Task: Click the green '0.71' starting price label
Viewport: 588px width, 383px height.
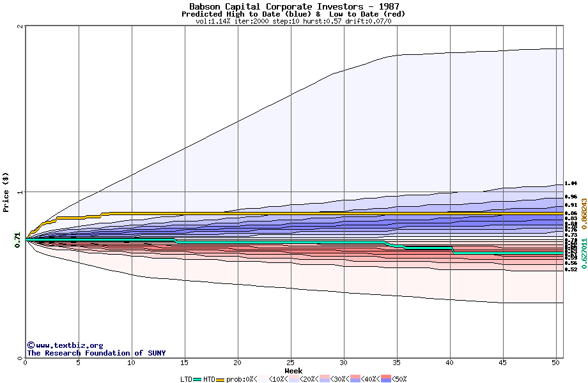Action: pyautogui.click(x=17, y=240)
